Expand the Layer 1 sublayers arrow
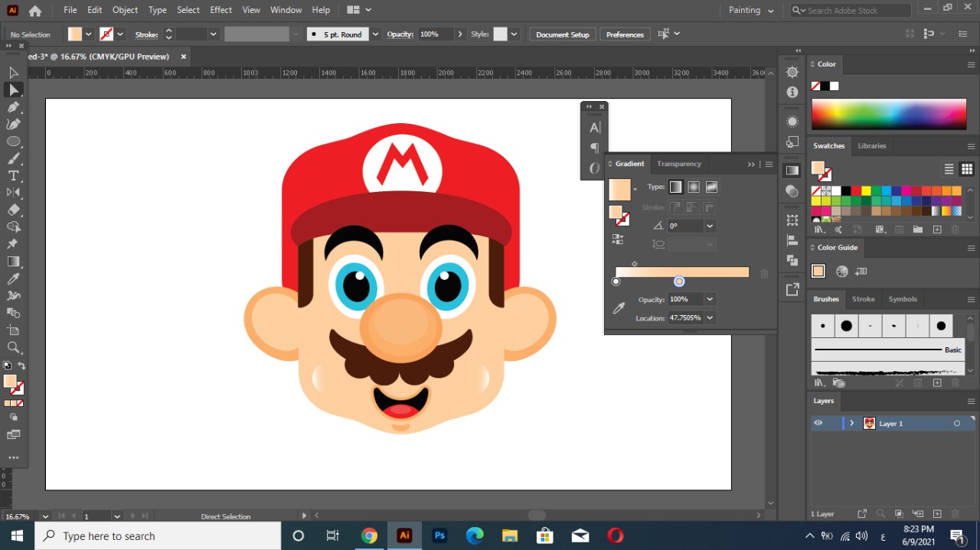 (x=851, y=423)
